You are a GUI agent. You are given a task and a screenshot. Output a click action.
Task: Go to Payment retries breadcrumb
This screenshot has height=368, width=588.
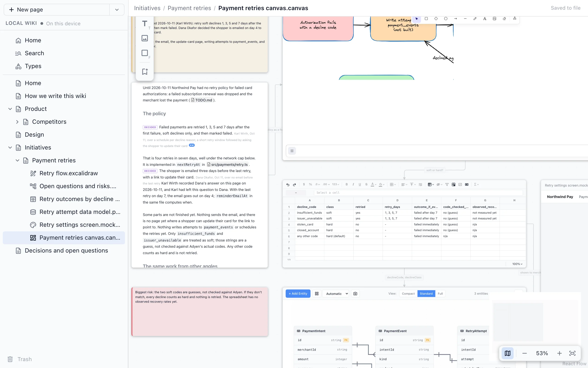[189, 8]
